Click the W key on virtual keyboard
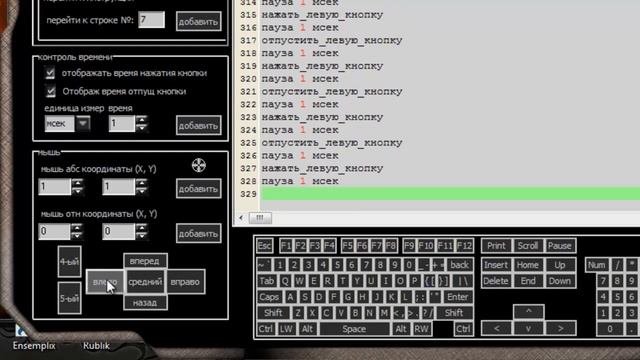Screen dimensions: 640x360 (299, 281)
